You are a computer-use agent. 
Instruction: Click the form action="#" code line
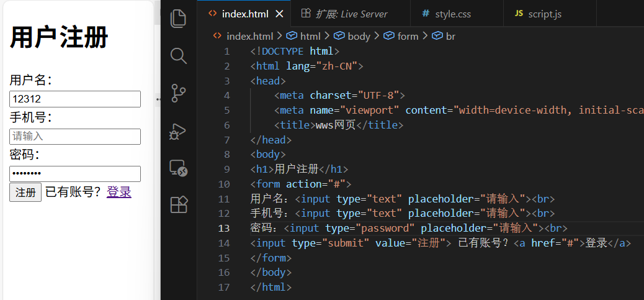pos(301,184)
